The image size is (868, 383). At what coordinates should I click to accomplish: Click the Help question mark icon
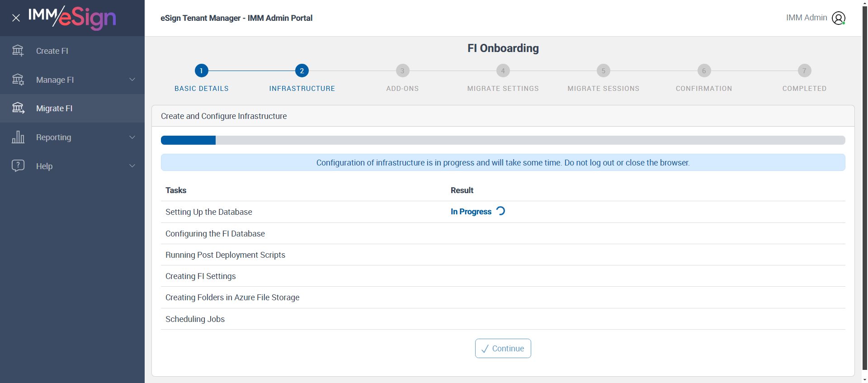tap(18, 165)
